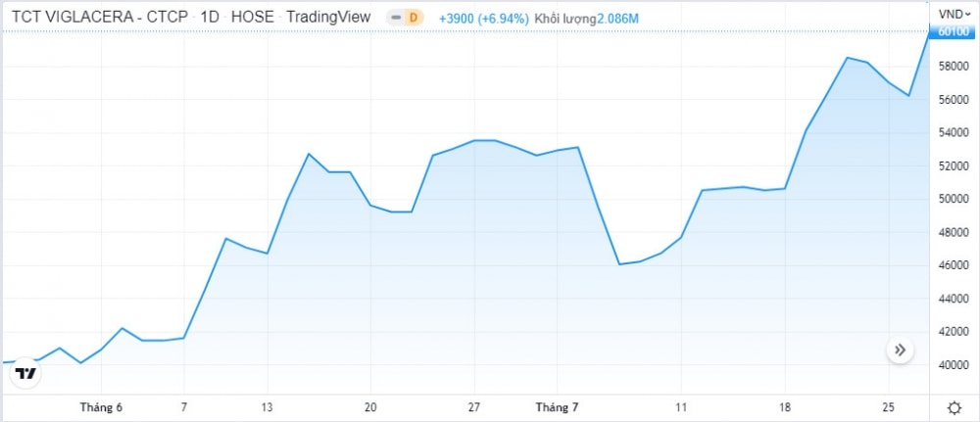This screenshot has height=422, width=980.
Task: Click the 58000 price scale label
Action: click(x=954, y=66)
